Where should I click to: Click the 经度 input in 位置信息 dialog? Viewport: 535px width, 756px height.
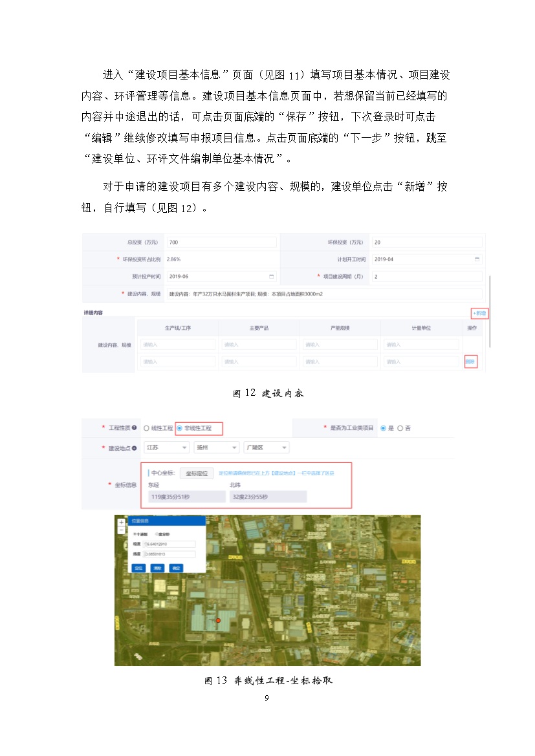point(170,544)
